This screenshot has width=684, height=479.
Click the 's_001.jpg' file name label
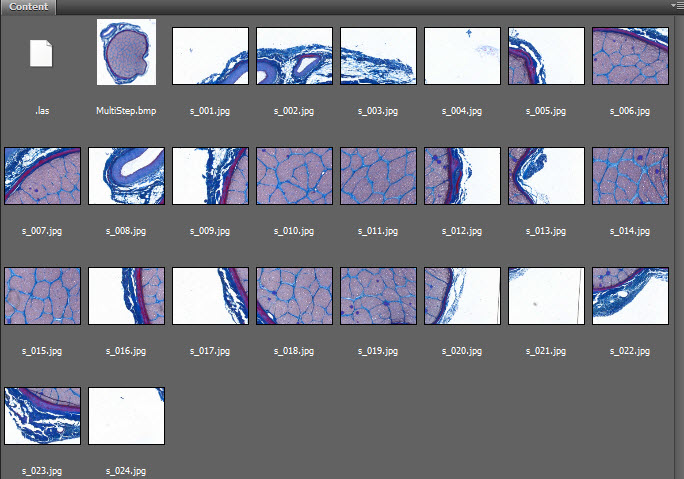[x=210, y=111]
